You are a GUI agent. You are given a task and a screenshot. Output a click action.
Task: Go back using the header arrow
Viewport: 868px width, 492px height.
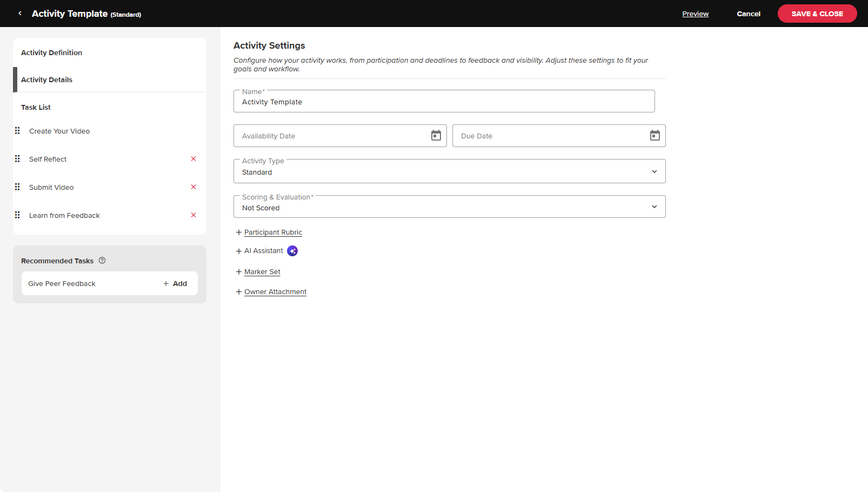pyautogui.click(x=20, y=14)
